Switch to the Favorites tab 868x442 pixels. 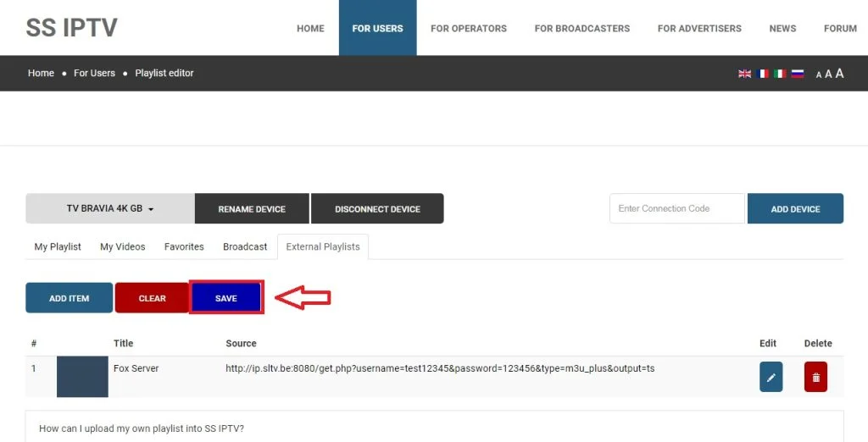point(184,246)
